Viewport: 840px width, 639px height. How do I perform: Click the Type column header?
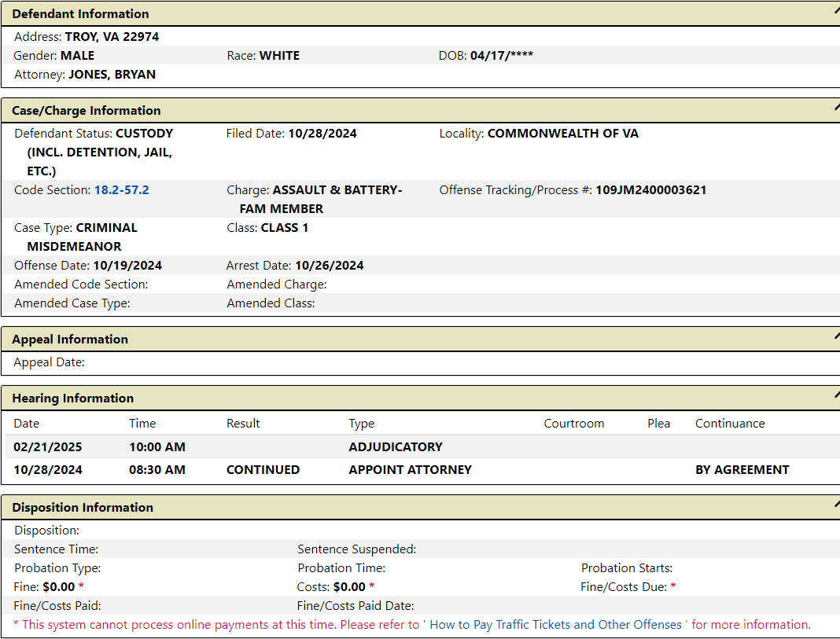(362, 424)
